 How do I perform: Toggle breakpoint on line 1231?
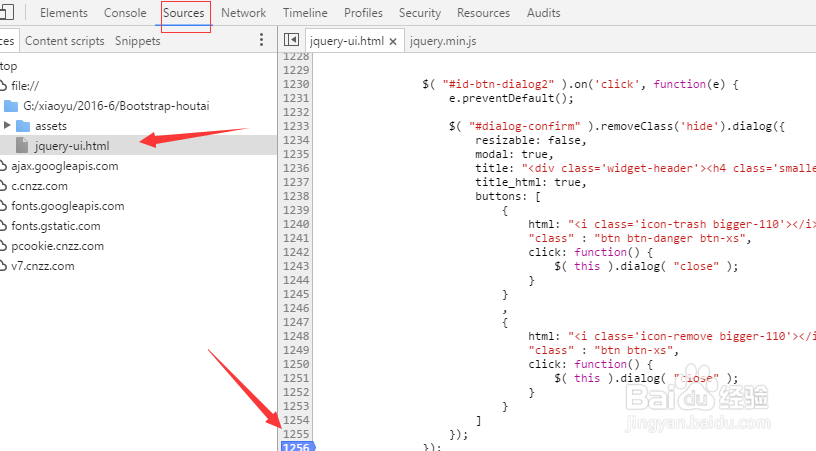point(296,98)
